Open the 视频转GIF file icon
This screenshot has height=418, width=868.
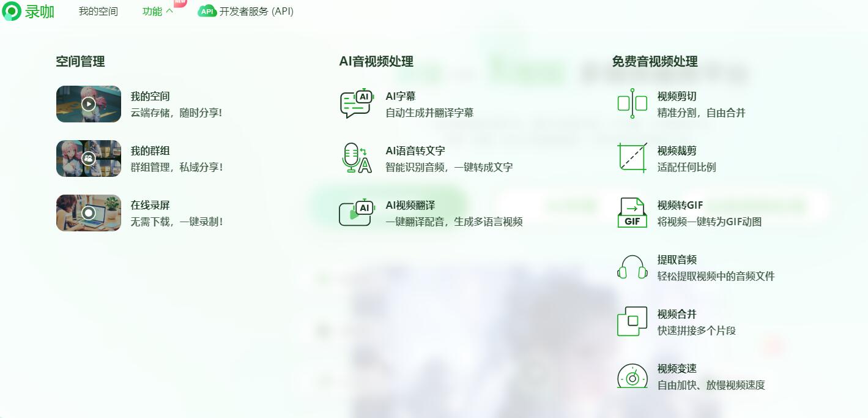click(x=632, y=212)
